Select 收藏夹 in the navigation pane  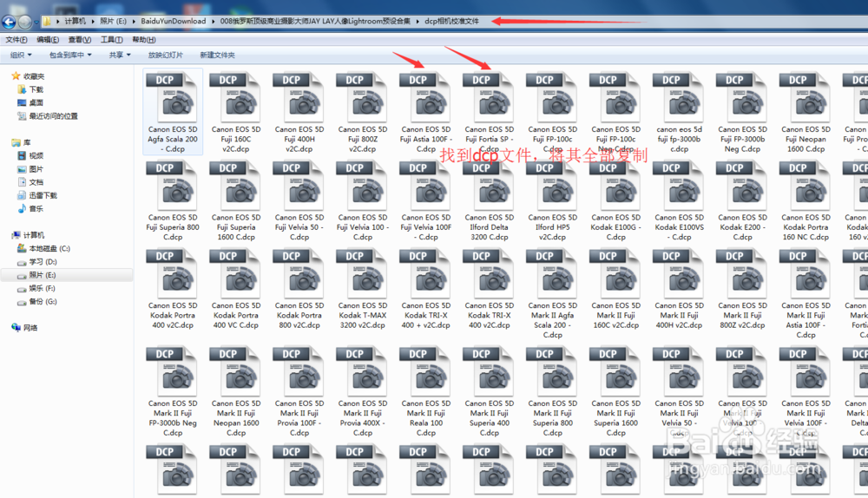coord(33,76)
